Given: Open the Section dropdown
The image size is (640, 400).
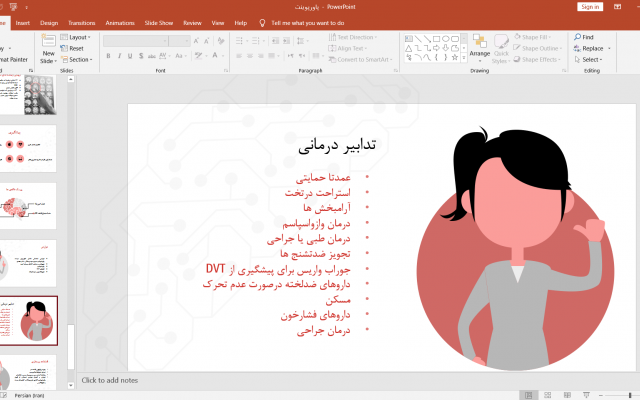Looking at the screenshot, I should coord(77,60).
